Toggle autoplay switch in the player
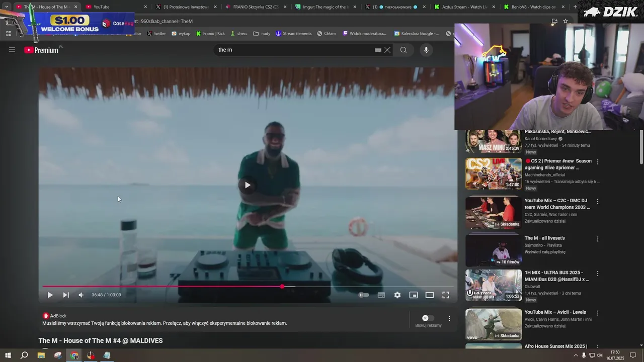This screenshot has width=644, height=362. 364,295
